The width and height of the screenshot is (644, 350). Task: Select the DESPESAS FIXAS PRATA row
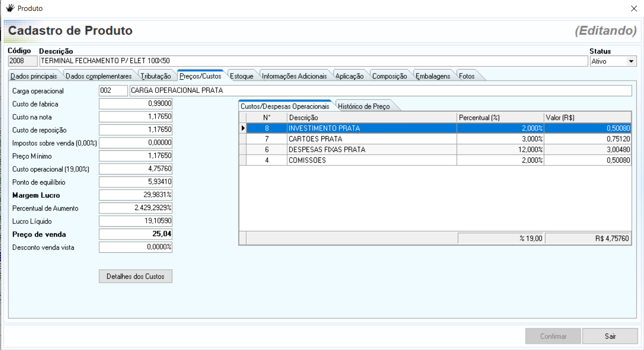point(435,149)
